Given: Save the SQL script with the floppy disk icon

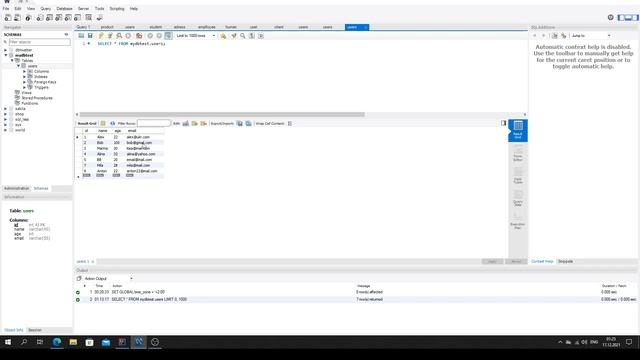Looking at the screenshot, I should click(x=90, y=36).
